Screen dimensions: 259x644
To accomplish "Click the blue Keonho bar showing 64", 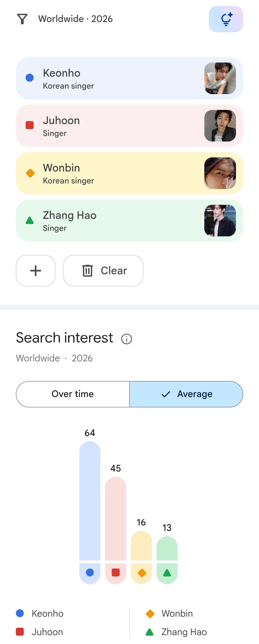I will (x=90, y=501).
